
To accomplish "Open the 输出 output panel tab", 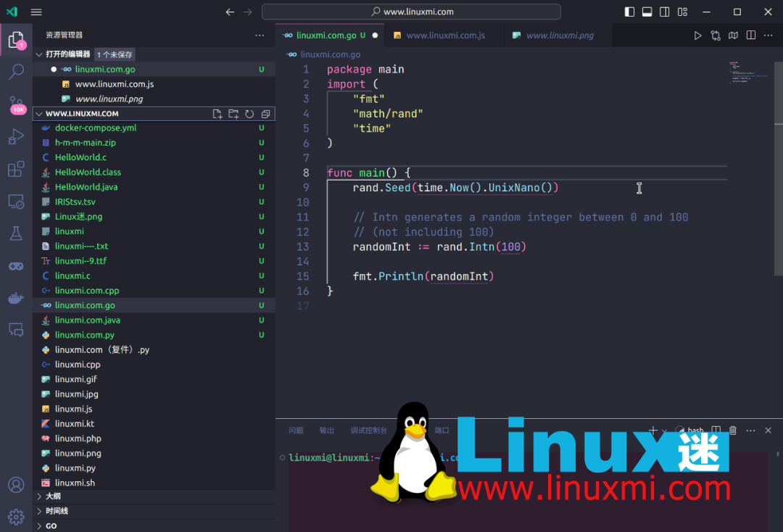I will tap(327, 431).
